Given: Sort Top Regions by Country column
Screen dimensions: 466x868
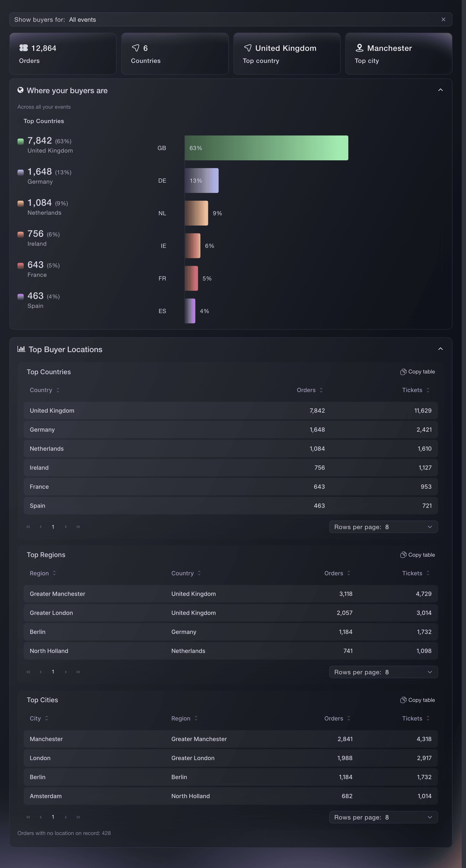Looking at the screenshot, I should tap(186, 573).
